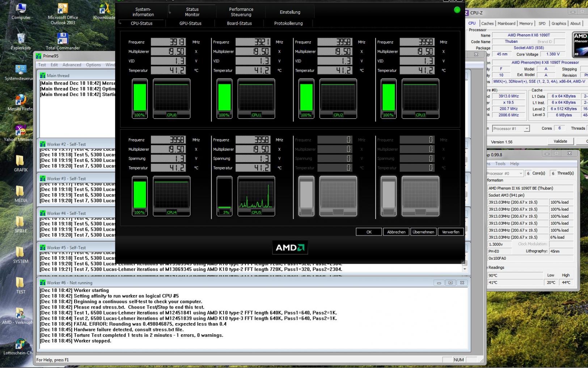The image size is (588, 368).
Task: Open the Advanced menu in Prime95
Action: pos(72,65)
